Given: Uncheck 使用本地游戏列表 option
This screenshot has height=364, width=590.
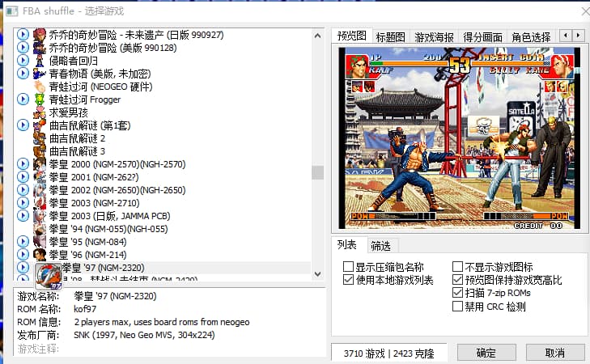Looking at the screenshot, I should click(348, 281).
